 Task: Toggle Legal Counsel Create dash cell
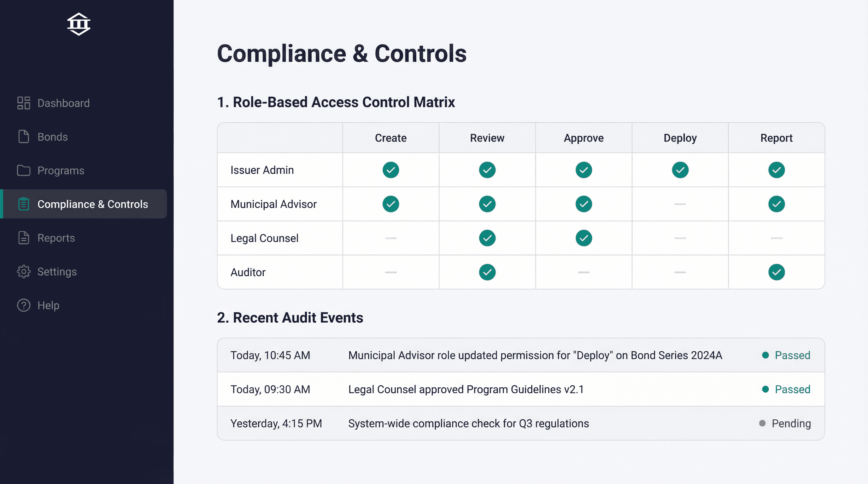(391, 238)
